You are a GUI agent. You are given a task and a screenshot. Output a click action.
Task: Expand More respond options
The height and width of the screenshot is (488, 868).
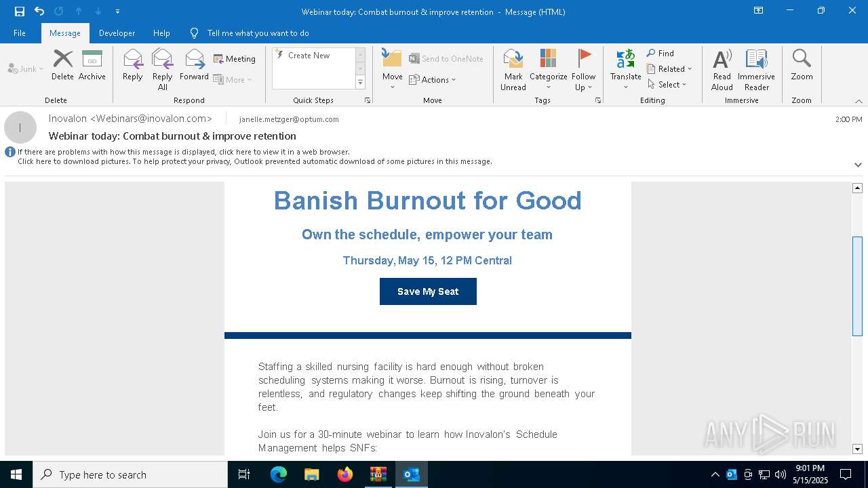[x=233, y=79]
